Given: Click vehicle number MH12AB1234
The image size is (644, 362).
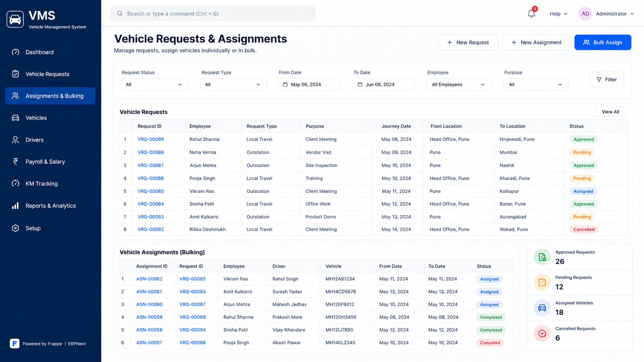Looking at the screenshot, I should point(340,279).
